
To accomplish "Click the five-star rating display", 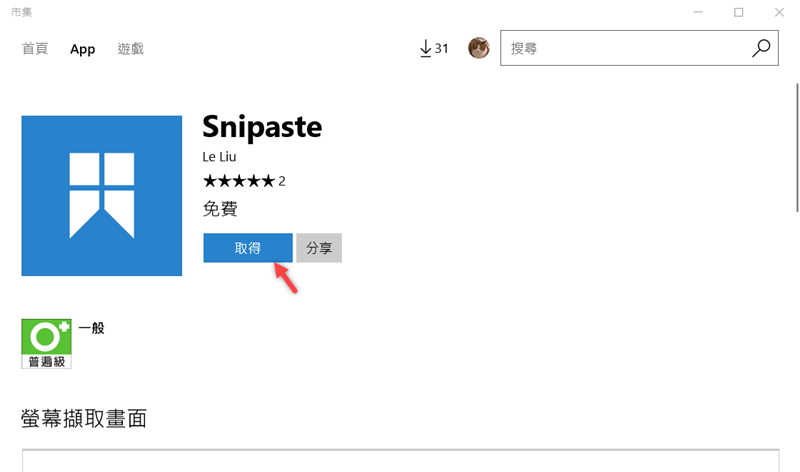I will (x=238, y=181).
